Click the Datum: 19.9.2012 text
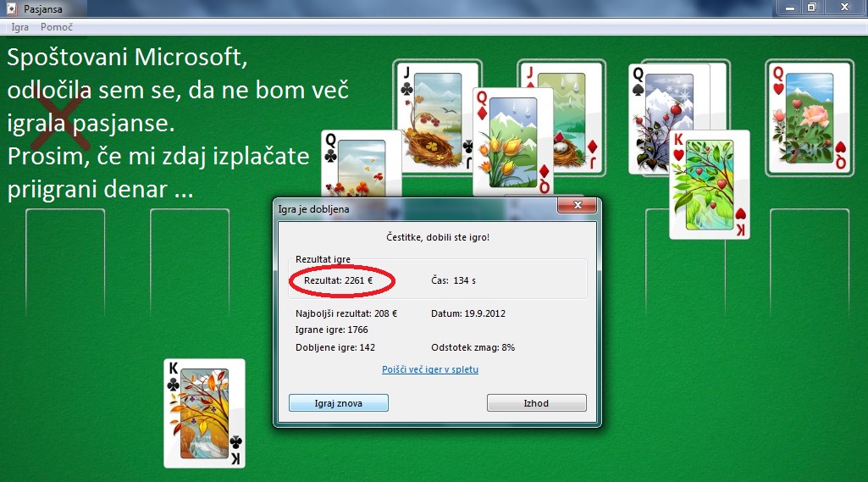 (x=468, y=313)
